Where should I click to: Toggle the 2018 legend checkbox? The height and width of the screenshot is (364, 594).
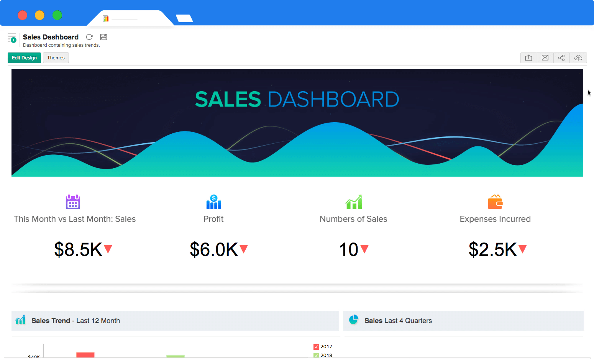[x=316, y=356]
